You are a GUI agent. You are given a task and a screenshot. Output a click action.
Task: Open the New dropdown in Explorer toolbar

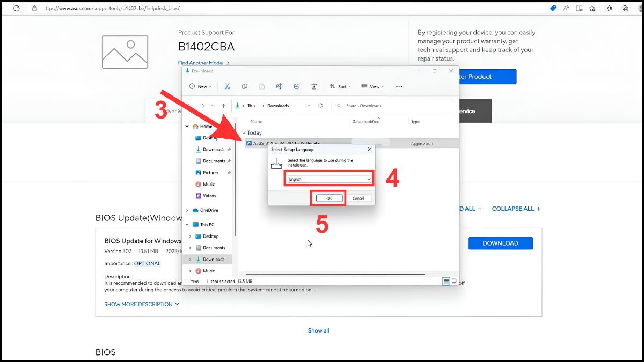click(x=200, y=86)
